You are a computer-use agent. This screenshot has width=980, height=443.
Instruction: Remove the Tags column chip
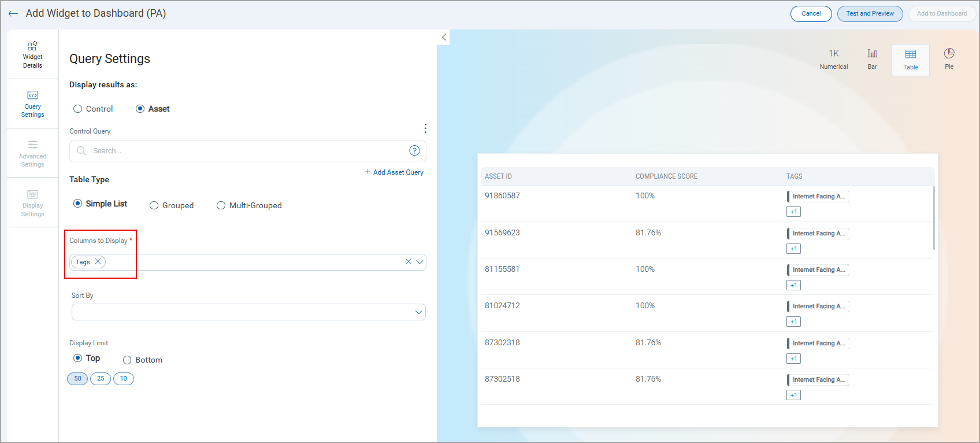pos(98,261)
